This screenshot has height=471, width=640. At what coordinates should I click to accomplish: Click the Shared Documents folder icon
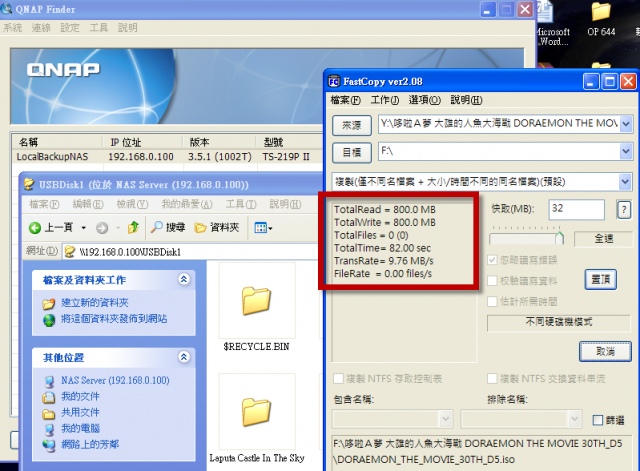click(x=49, y=413)
